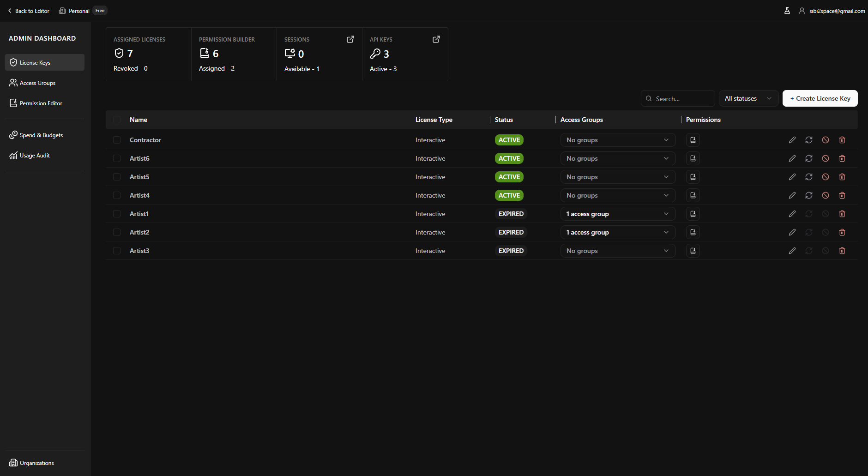Check the Artist1 row checkbox

tap(117, 214)
